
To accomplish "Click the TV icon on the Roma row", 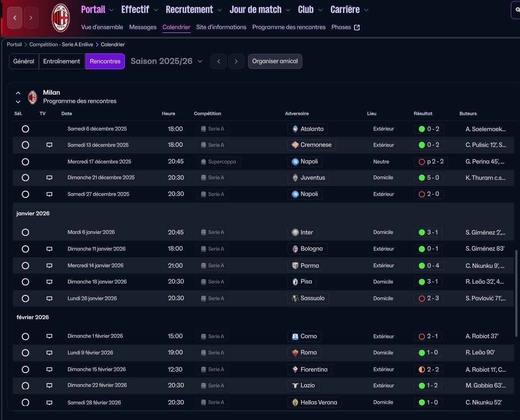I will click(49, 353).
